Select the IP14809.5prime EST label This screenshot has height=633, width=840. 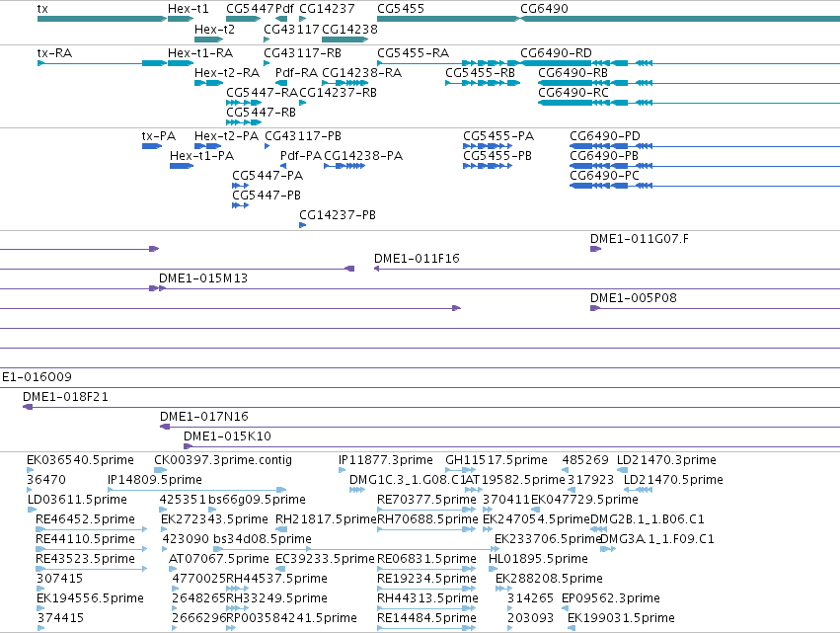[x=155, y=480]
